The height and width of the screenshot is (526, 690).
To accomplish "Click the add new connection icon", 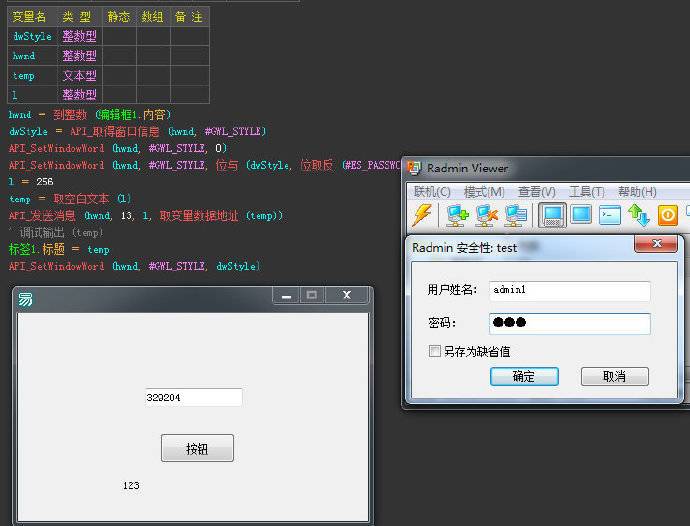I will (x=458, y=214).
